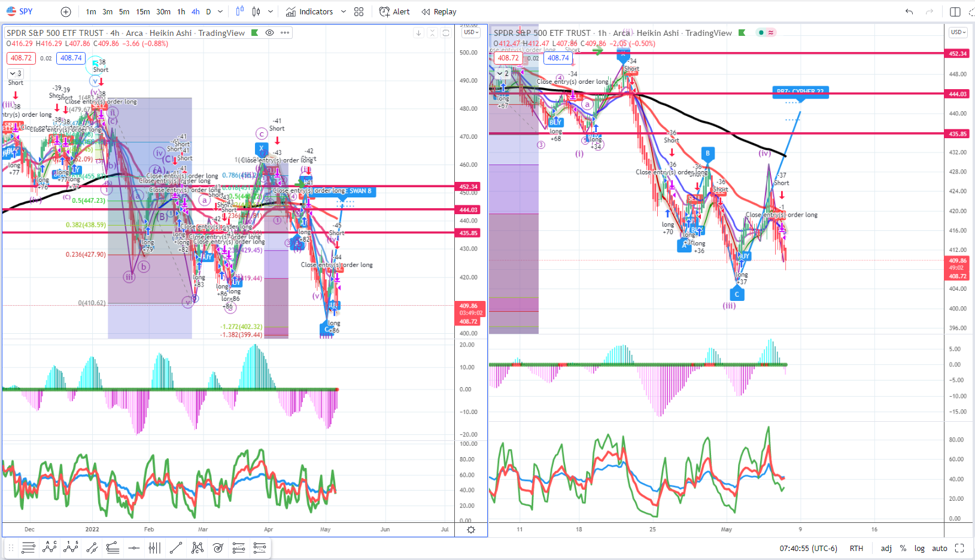Open the SPY symbol search

[19, 11]
